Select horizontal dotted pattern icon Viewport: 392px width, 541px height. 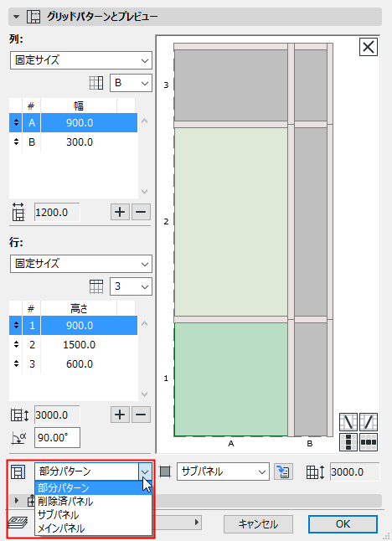369,442
